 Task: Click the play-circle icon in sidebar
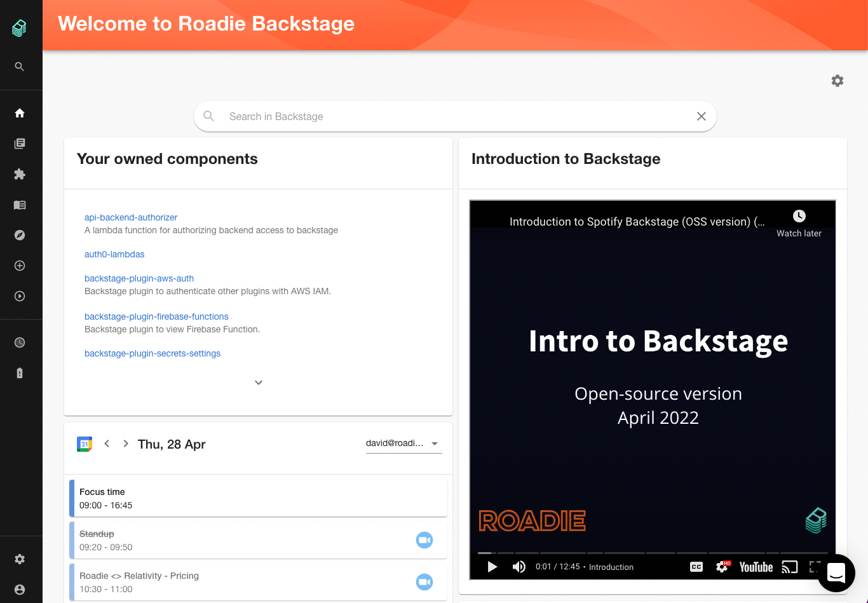(x=20, y=296)
